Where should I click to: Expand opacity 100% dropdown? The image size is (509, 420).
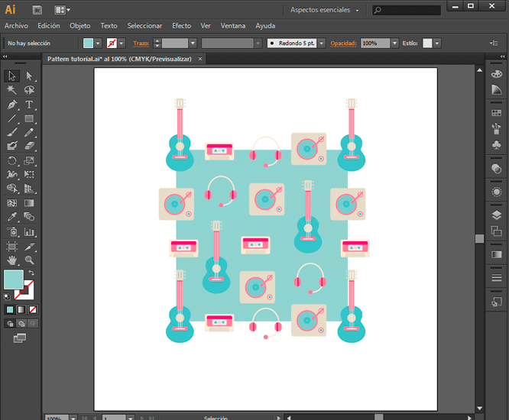click(x=394, y=43)
